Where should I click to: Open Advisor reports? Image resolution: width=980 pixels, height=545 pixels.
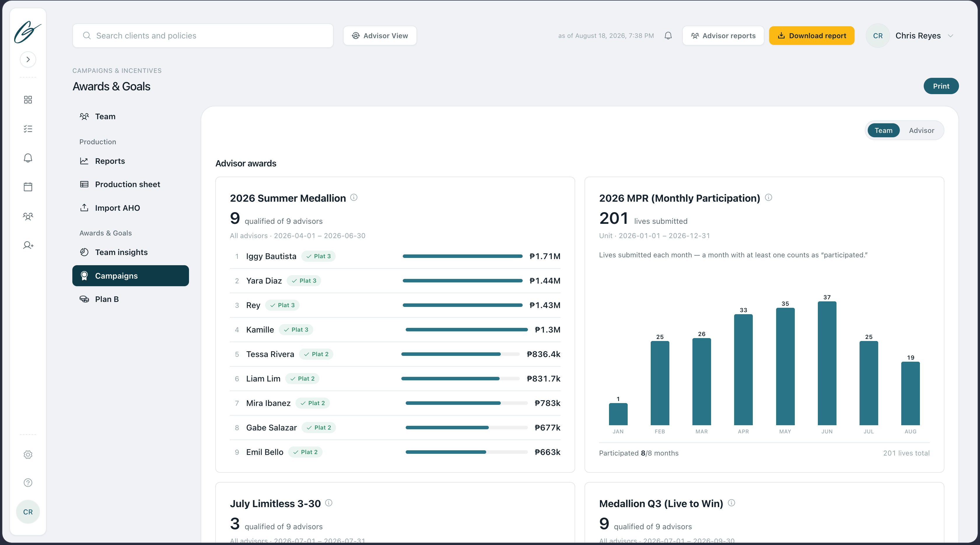[723, 36]
